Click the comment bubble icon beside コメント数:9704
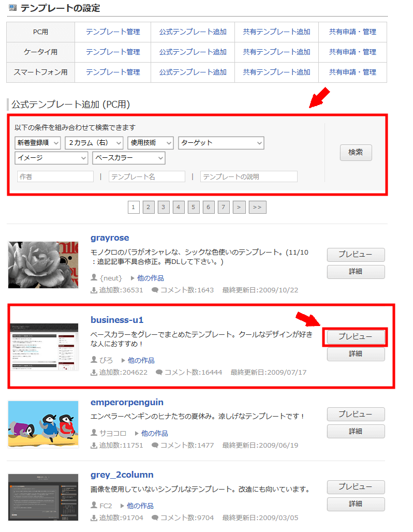The image size is (413, 532). click(x=155, y=518)
